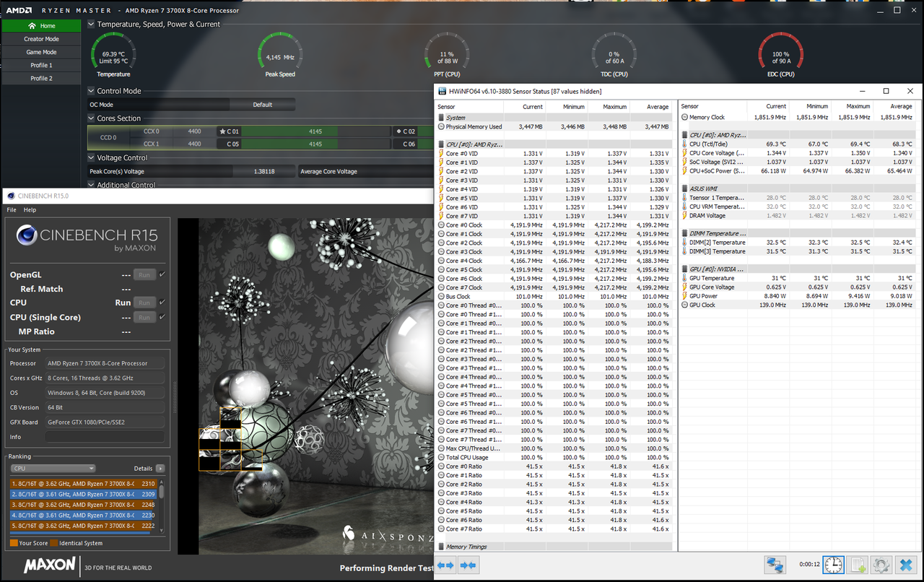Click the Details arrow button in Ranking
Image resolution: width=924 pixels, height=582 pixels.
click(x=160, y=469)
